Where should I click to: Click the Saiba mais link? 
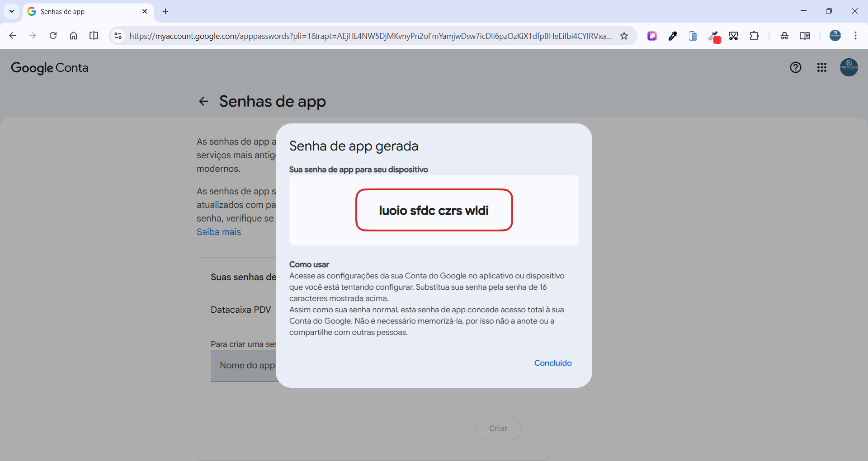tap(219, 232)
